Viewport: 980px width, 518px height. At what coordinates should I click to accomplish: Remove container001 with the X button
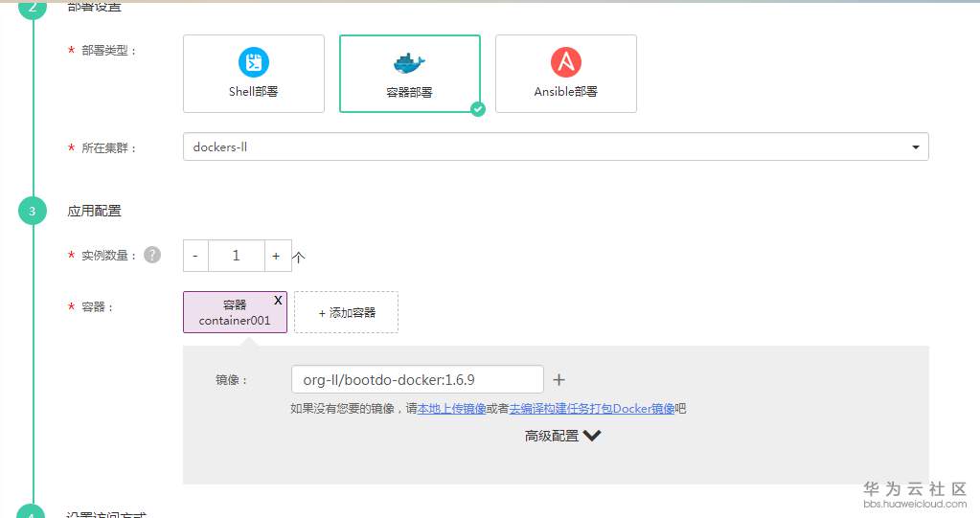[x=278, y=301]
